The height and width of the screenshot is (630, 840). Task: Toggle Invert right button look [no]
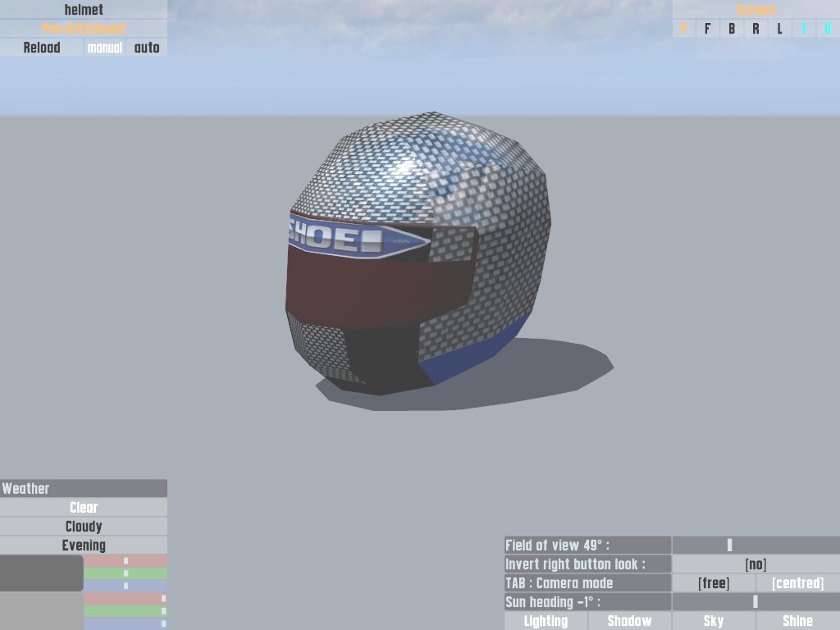click(x=756, y=564)
